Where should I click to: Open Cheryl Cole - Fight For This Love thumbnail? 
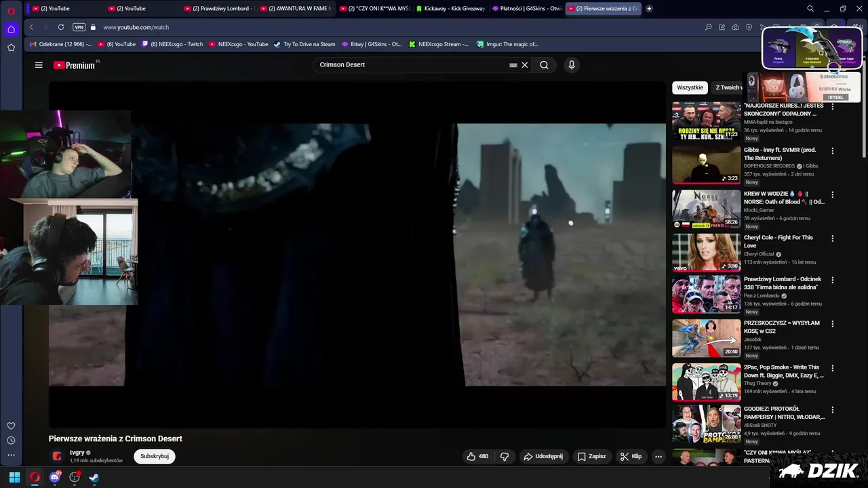(x=706, y=252)
